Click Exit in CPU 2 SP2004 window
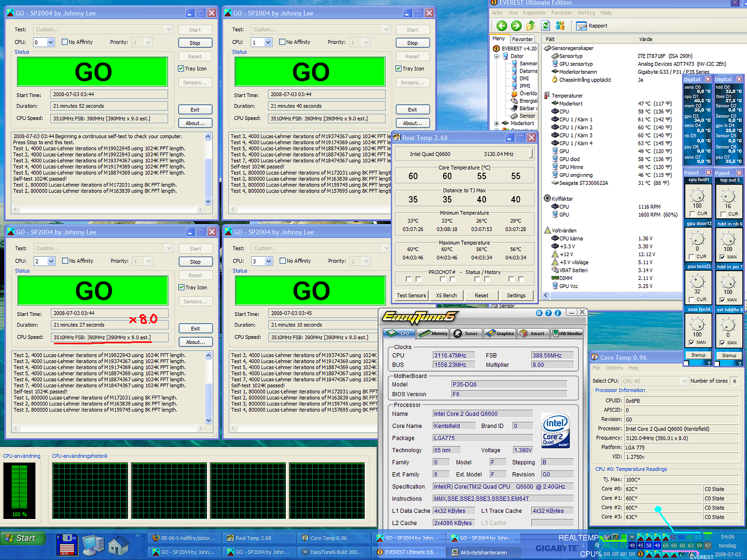The height and width of the screenshot is (560, 747). (x=195, y=328)
